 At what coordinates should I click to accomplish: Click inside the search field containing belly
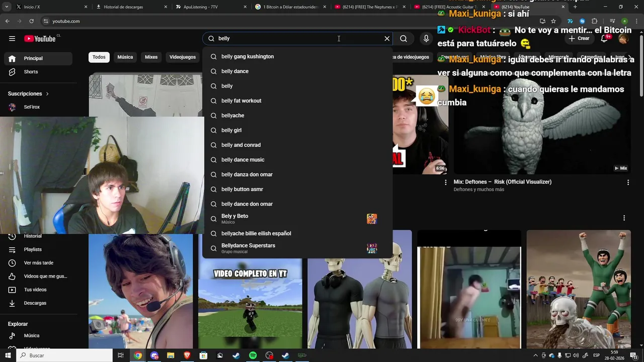(297, 39)
